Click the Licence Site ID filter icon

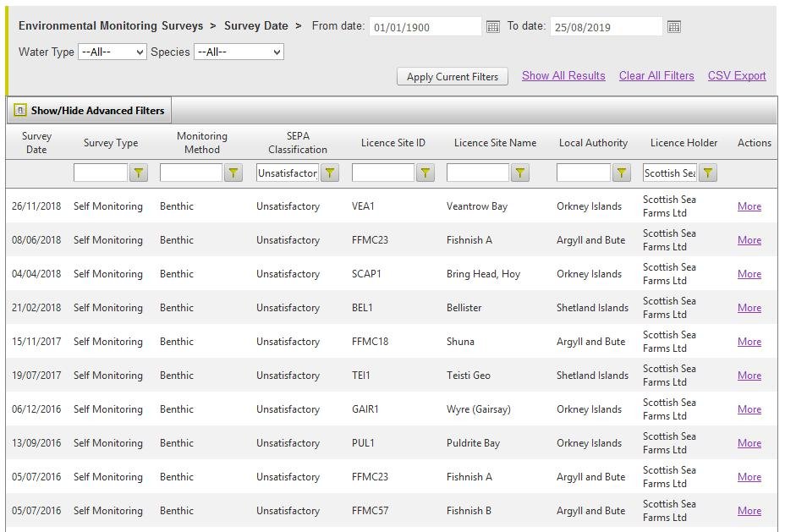coord(425,173)
